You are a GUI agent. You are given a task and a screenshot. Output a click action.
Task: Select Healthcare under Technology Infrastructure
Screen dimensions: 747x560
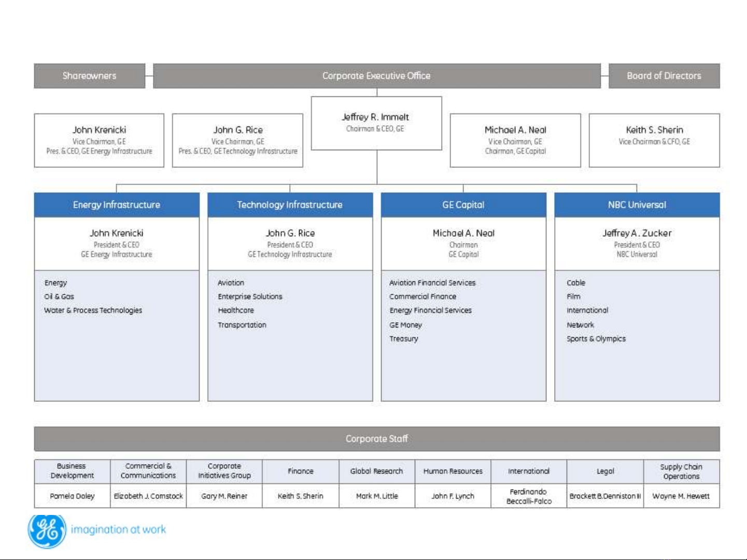click(x=236, y=310)
